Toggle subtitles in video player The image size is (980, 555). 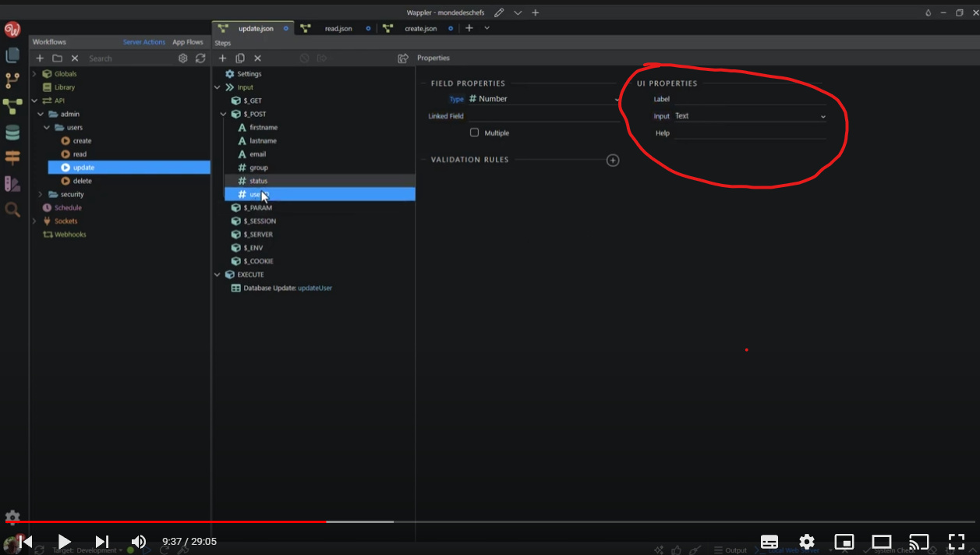click(x=769, y=541)
